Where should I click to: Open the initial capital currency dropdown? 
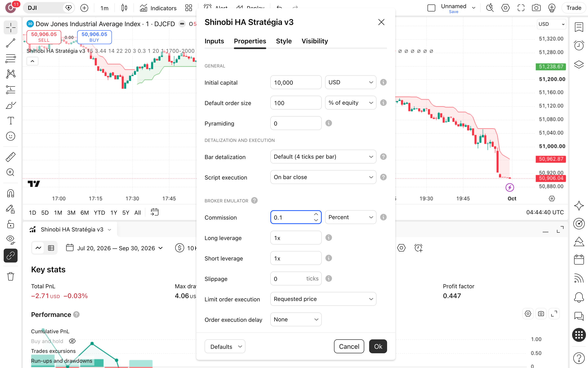click(x=351, y=82)
